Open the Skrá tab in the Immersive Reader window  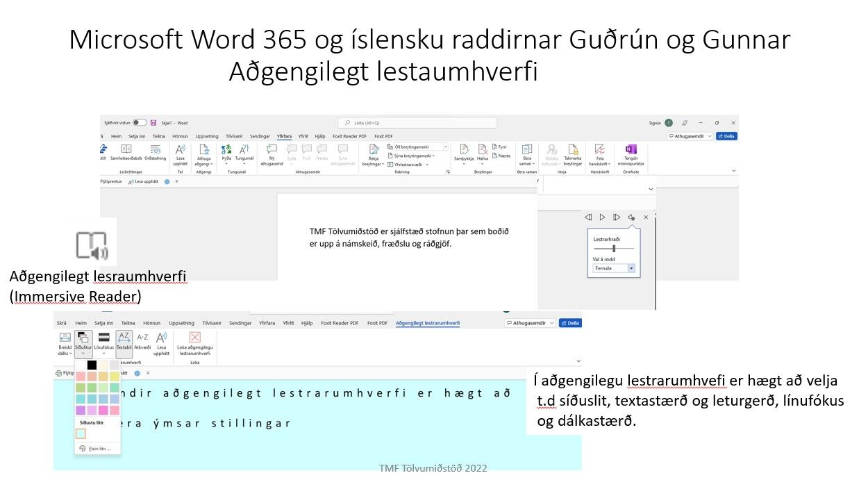(x=61, y=323)
